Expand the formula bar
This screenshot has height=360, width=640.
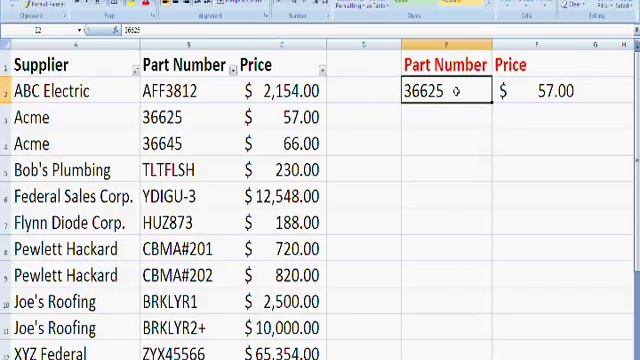point(637,30)
